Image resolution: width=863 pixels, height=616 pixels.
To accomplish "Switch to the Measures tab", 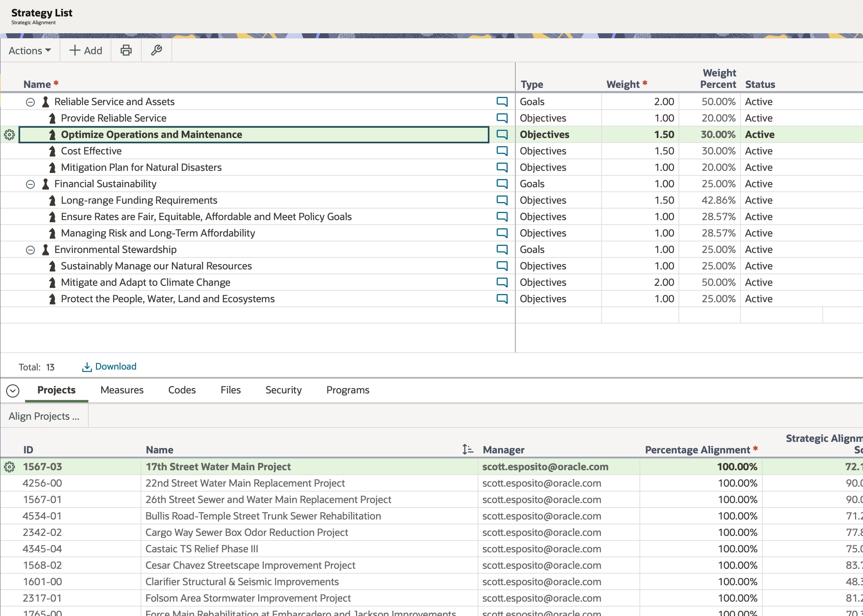I will coord(122,390).
